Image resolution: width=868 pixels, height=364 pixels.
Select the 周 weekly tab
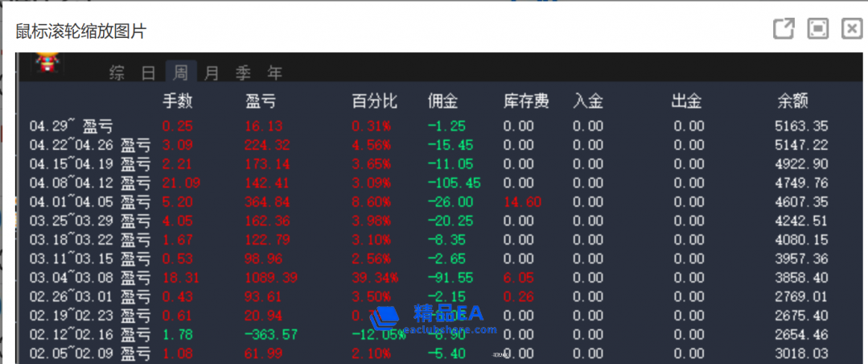pyautogui.click(x=180, y=73)
